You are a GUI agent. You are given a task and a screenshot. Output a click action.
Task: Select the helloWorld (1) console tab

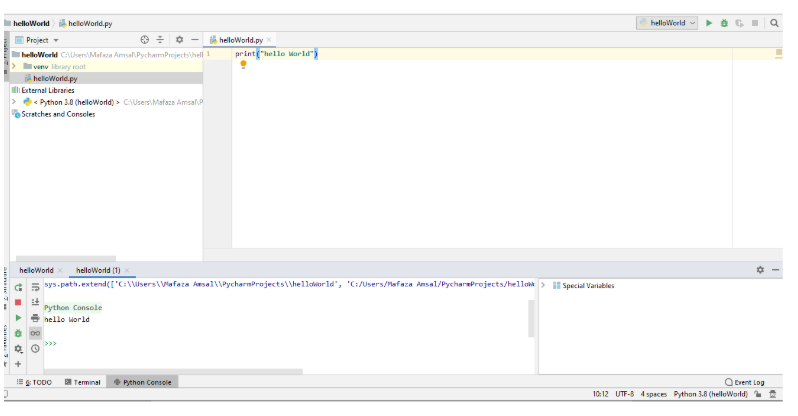98,270
